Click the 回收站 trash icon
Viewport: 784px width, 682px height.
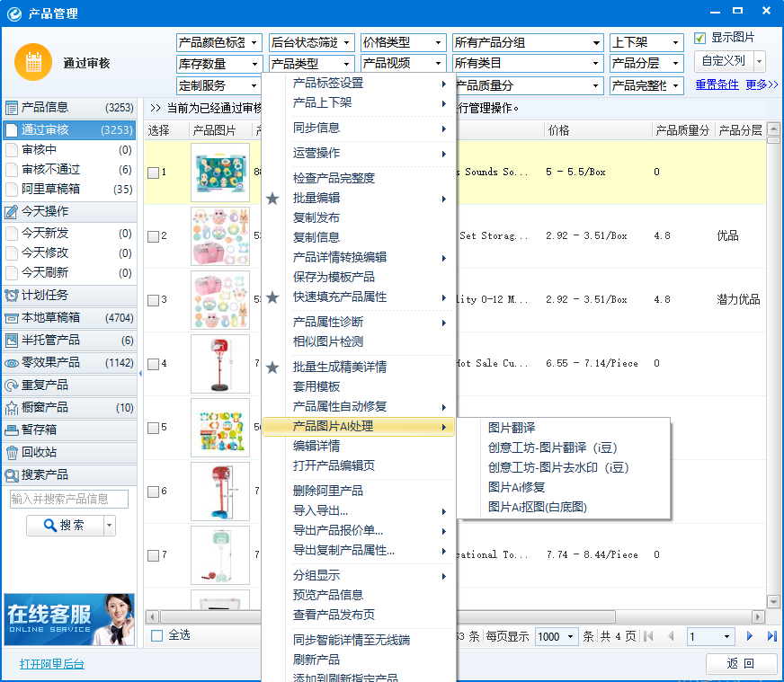tap(12, 453)
